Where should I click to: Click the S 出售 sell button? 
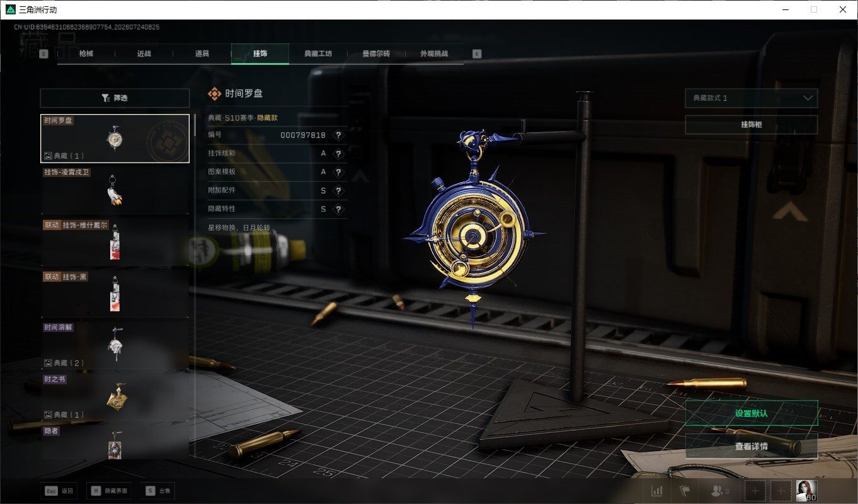[158, 490]
